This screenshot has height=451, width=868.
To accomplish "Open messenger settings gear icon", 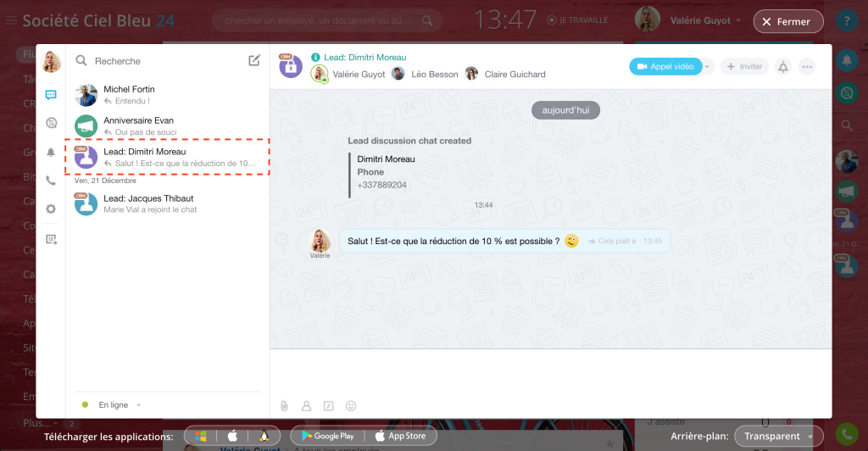I will (x=51, y=209).
